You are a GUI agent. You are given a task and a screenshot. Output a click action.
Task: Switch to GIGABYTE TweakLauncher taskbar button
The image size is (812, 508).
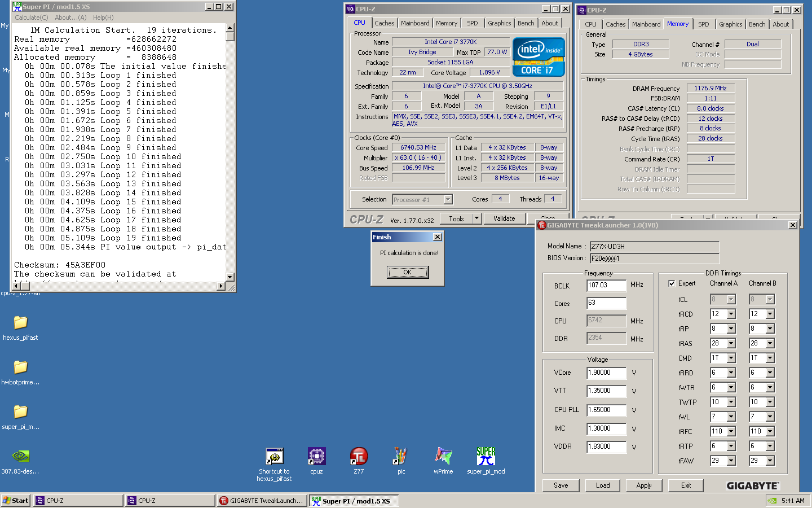(x=262, y=501)
